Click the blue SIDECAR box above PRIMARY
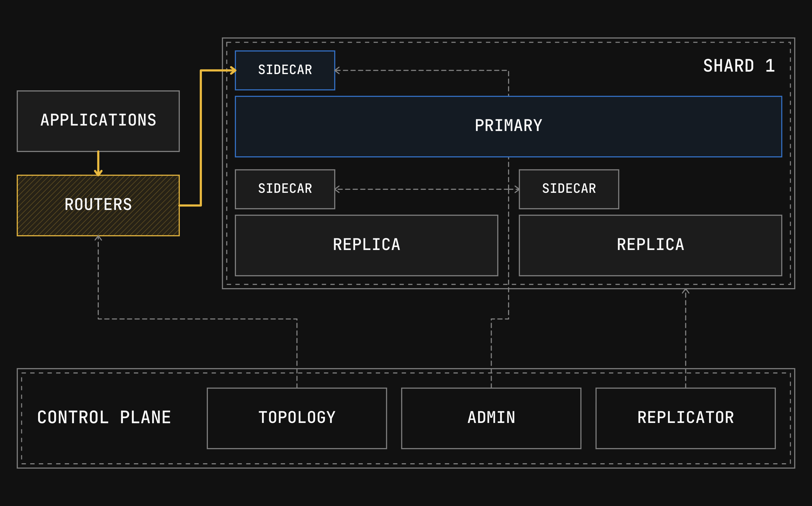Image resolution: width=812 pixels, height=506 pixels. coord(285,70)
